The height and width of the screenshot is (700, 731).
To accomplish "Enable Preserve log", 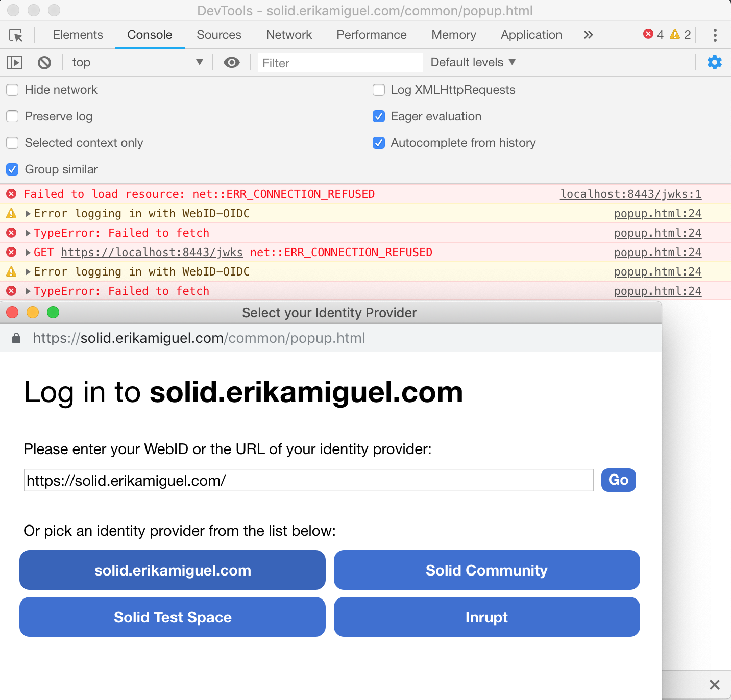I will point(12,116).
